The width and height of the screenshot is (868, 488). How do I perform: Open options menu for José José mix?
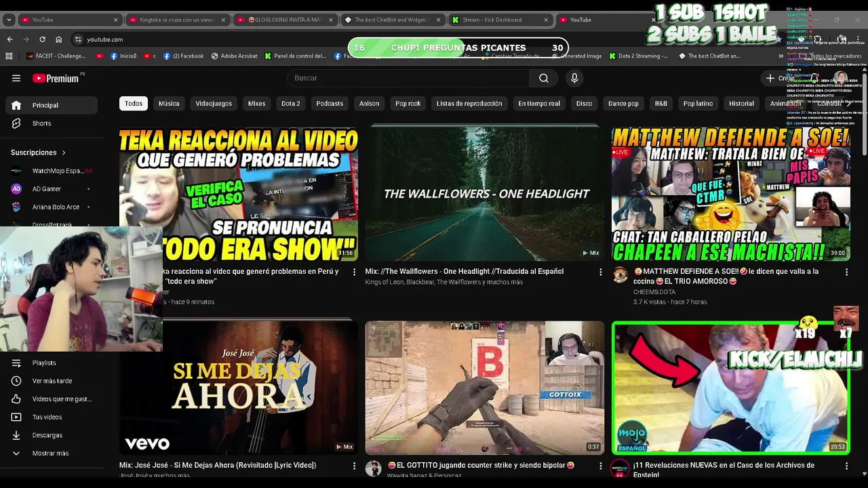point(354,466)
